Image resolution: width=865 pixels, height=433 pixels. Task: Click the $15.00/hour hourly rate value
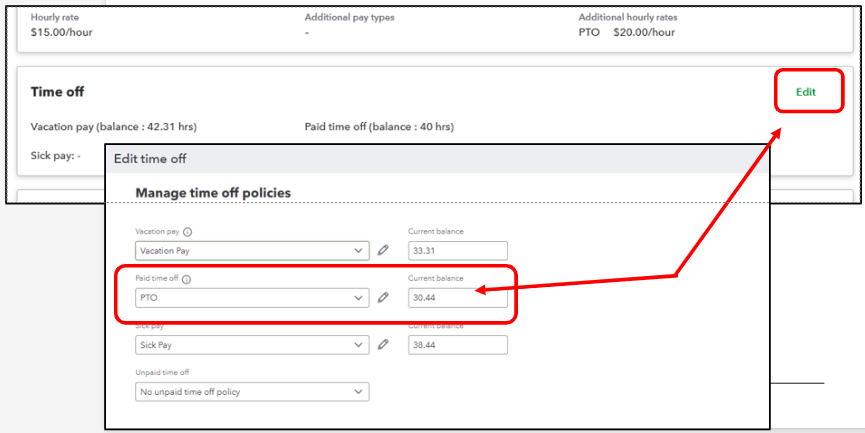click(x=62, y=33)
